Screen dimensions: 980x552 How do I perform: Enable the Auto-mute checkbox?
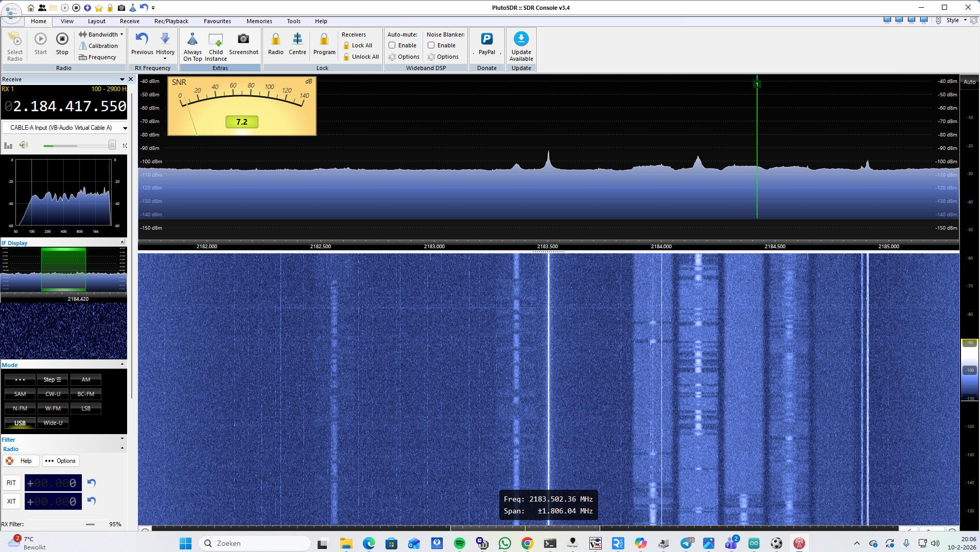(x=392, y=45)
